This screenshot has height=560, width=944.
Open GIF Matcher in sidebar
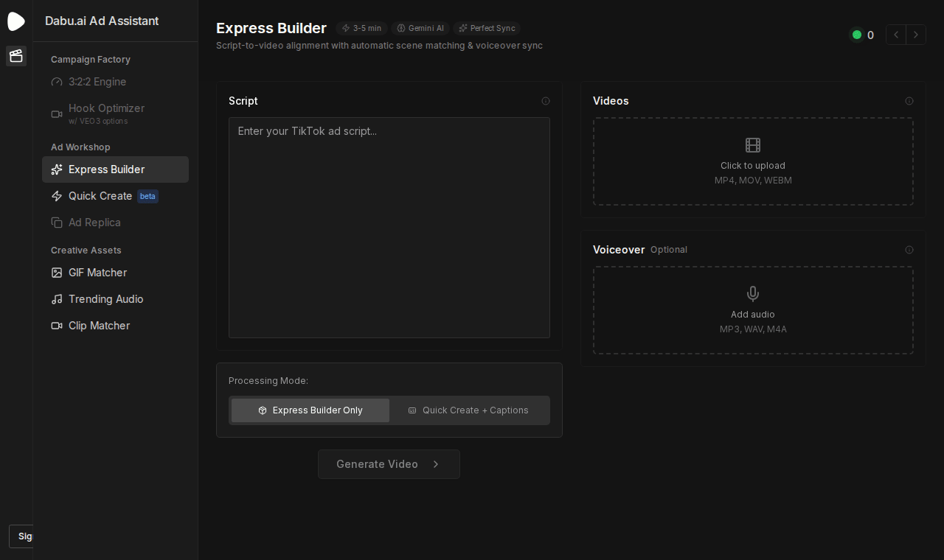(x=115, y=273)
